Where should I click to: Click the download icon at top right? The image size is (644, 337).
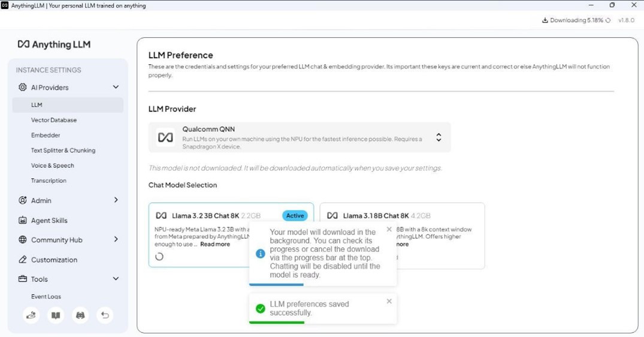(545, 20)
